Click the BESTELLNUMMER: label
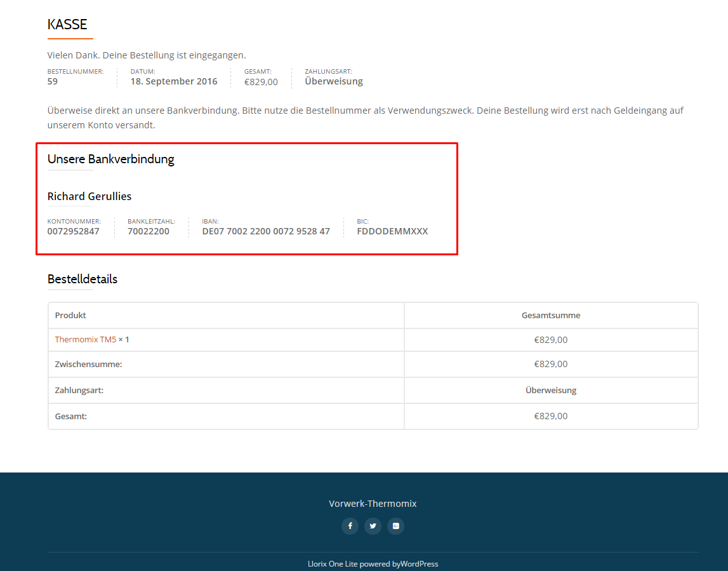Viewport: 728px width, 571px height. [x=76, y=72]
